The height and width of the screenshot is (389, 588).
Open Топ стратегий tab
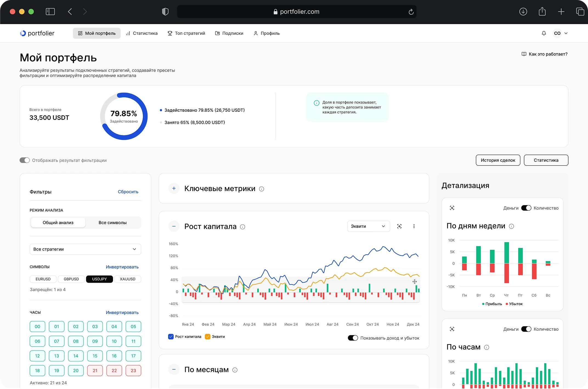186,33
